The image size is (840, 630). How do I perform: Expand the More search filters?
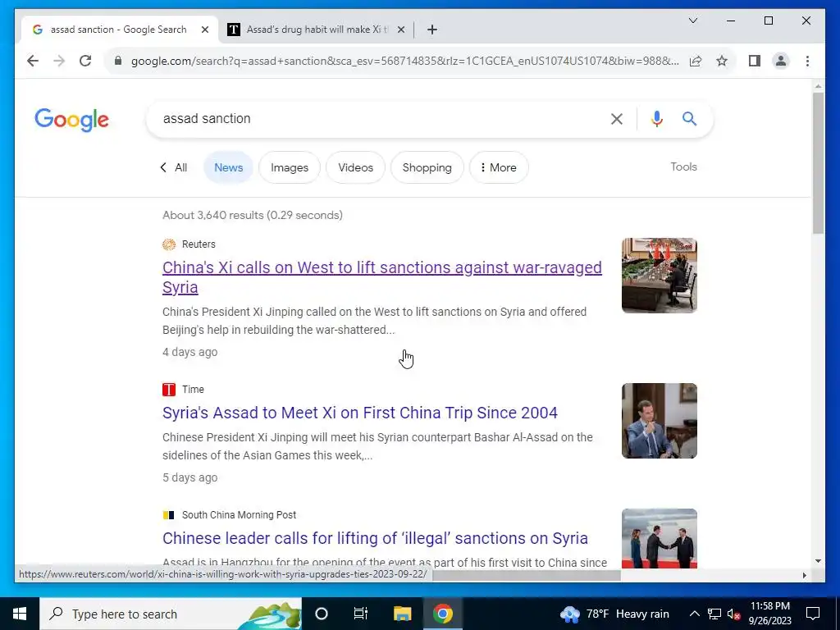point(499,167)
